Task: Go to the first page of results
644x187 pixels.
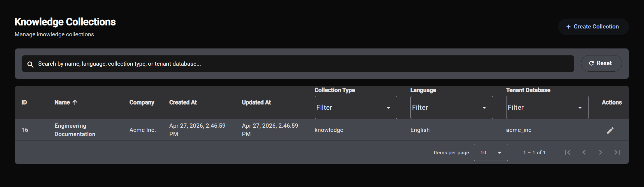Action: [x=567, y=153]
